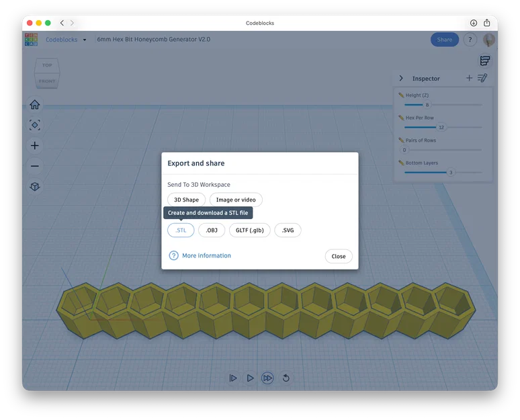Open the help question mark button
Screen dimensions: 520x420
click(x=470, y=40)
